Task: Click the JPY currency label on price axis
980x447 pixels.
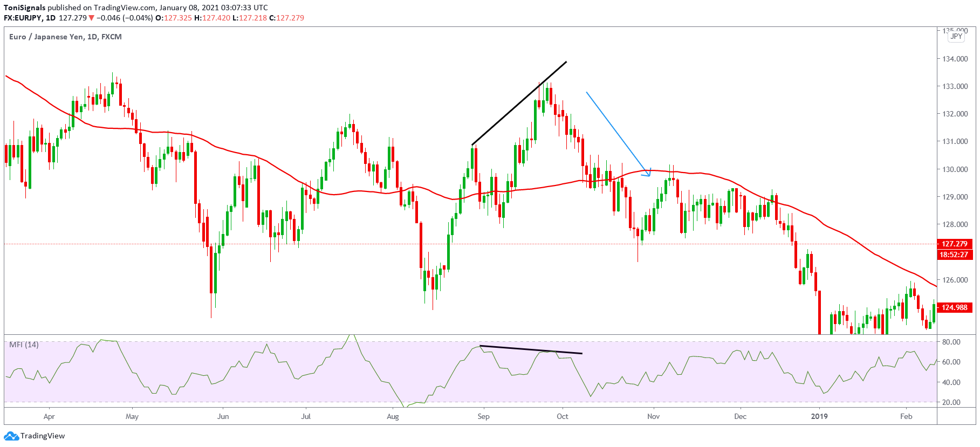Action: pos(956,36)
